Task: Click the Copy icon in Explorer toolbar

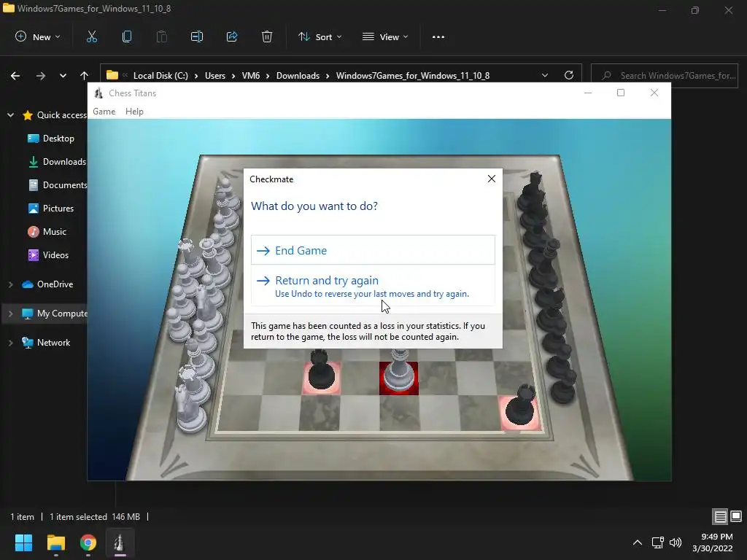Action: pos(127,36)
